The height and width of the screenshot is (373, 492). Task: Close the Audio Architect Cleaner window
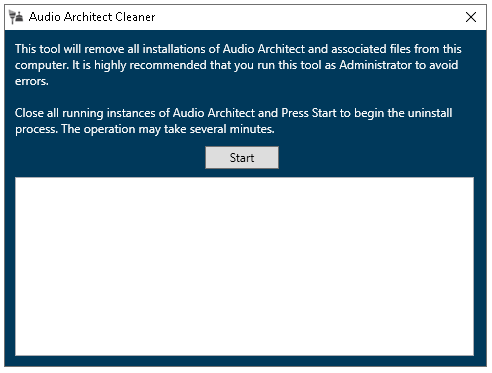(471, 17)
